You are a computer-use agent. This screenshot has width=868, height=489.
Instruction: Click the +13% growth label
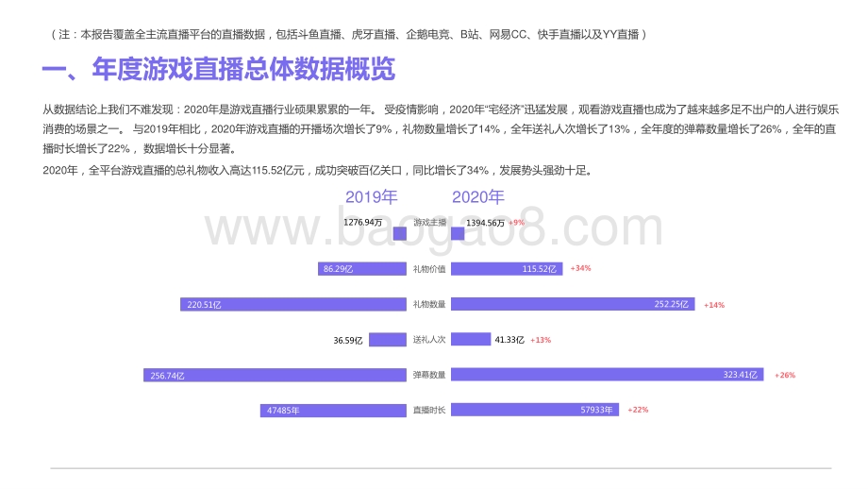[541, 340]
